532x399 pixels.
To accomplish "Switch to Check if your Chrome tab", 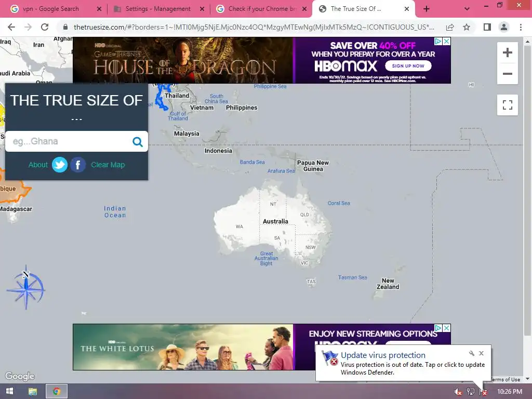I will pyautogui.click(x=261, y=9).
